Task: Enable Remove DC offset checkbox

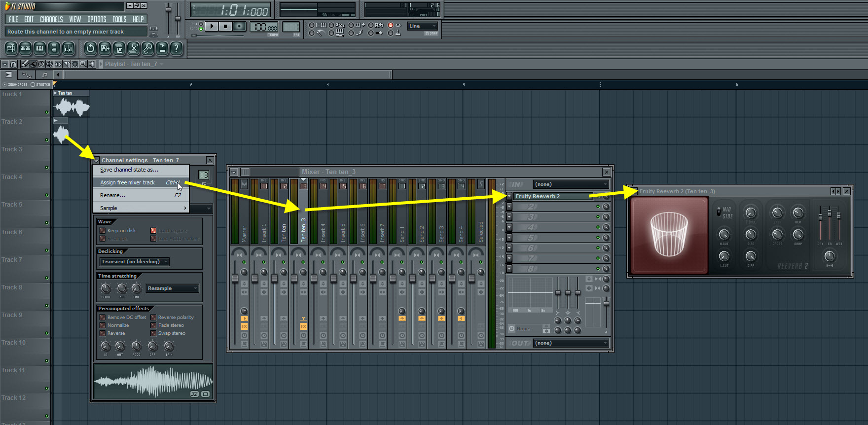Action: pos(103,318)
